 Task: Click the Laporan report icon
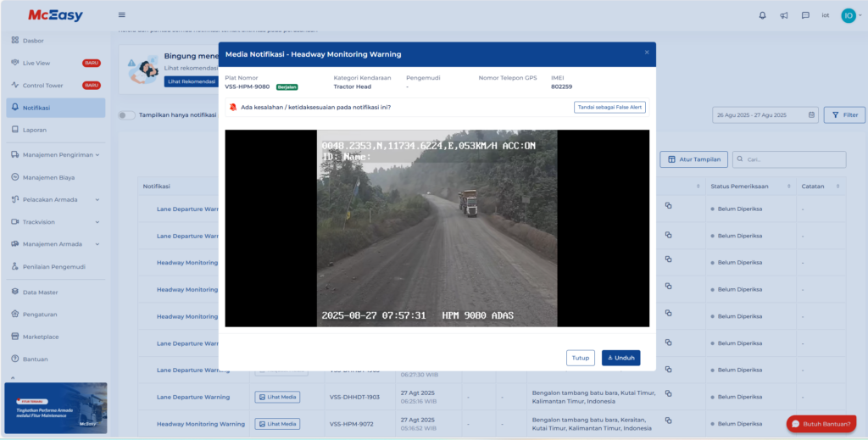coord(15,130)
